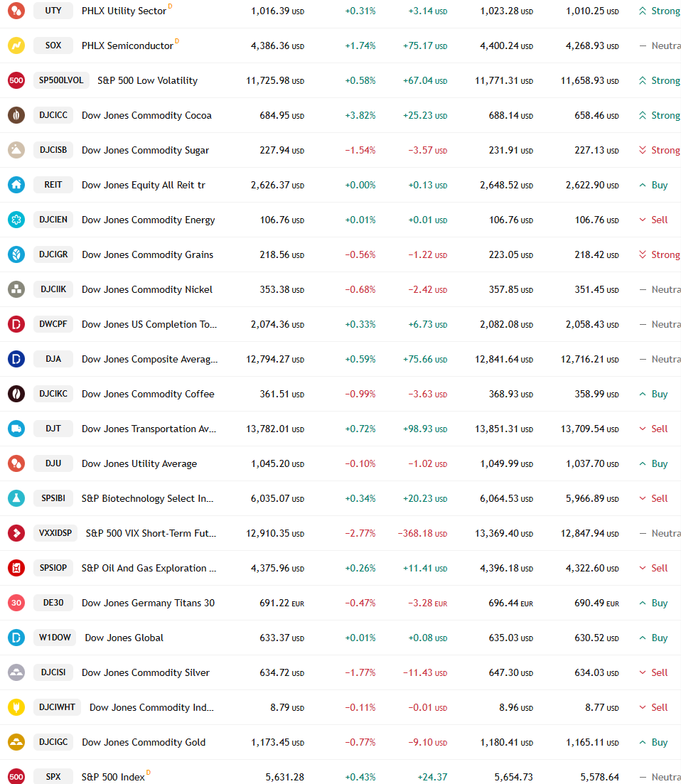Click the −2.77% change for VXXIDSP
Viewport: 681px width, 784px height.
[360, 534]
